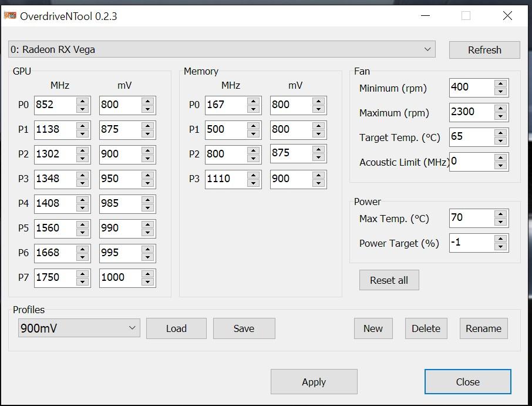532x406 pixels.
Task: Increase Memory P1 MHz with up arrow
Action: (x=254, y=126)
